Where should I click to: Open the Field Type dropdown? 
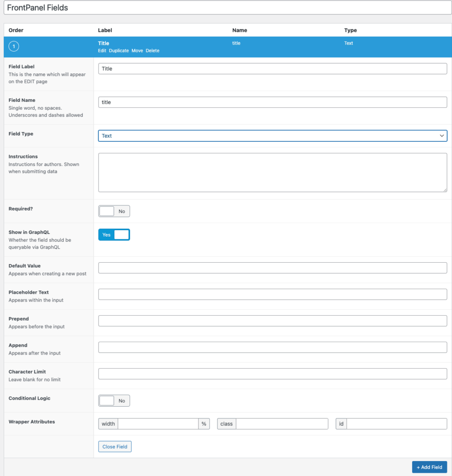tap(272, 136)
